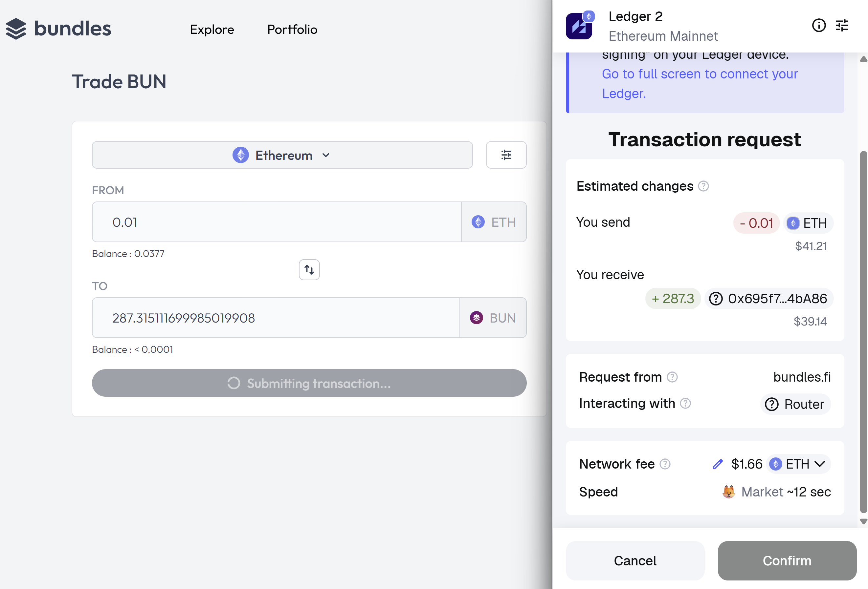
Task: Expand the Ethereum network dropdown
Action: [282, 155]
